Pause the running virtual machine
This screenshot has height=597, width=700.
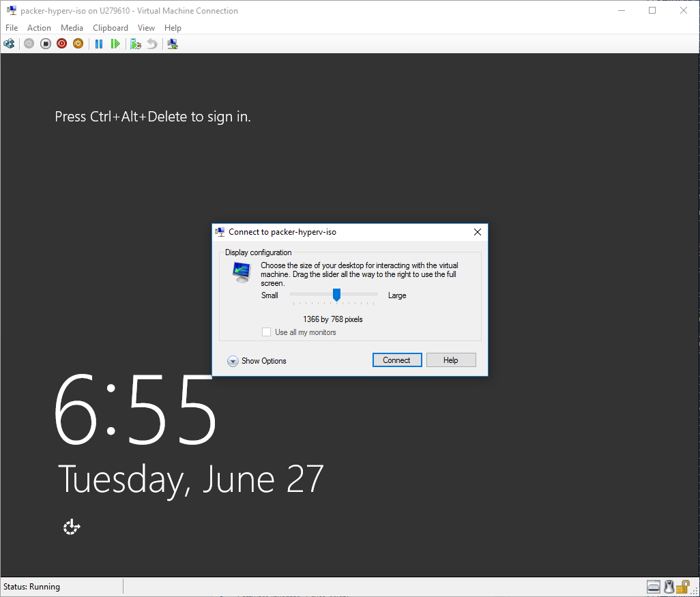[98, 43]
